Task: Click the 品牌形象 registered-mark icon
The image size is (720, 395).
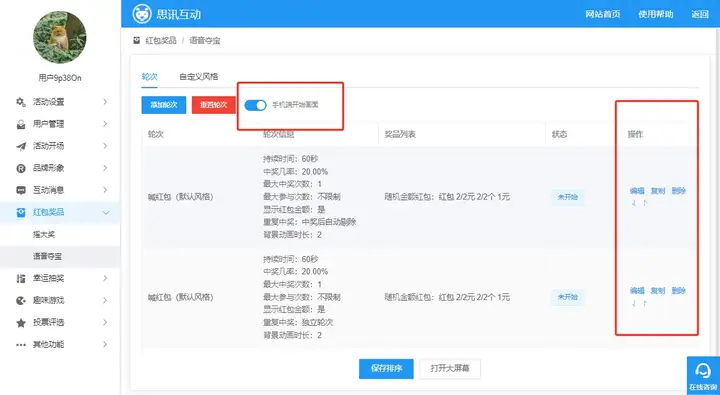Action: 21,168
